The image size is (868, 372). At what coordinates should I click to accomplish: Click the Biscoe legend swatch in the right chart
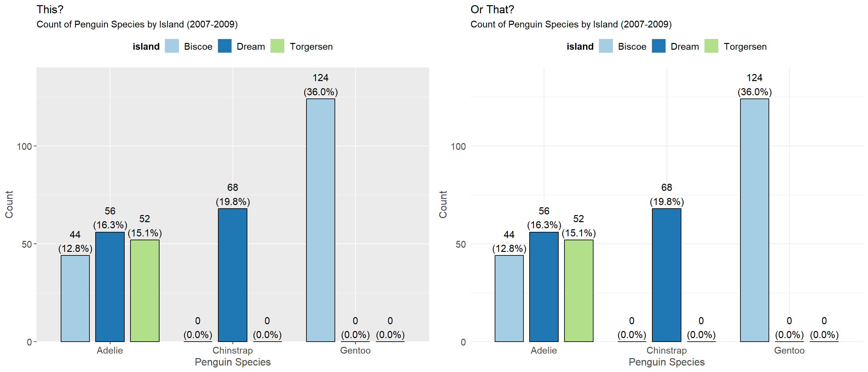pos(605,46)
